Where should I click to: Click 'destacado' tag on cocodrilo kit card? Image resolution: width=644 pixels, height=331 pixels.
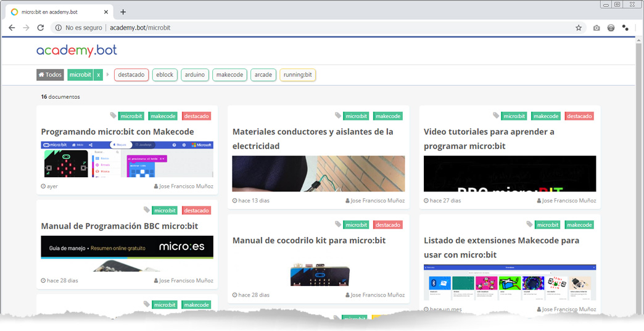click(x=388, y=225)
